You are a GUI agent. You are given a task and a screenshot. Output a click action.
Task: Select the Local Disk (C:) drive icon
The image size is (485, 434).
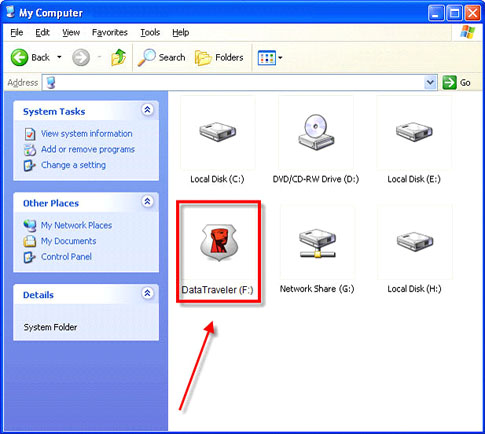(x=218, y=132)
